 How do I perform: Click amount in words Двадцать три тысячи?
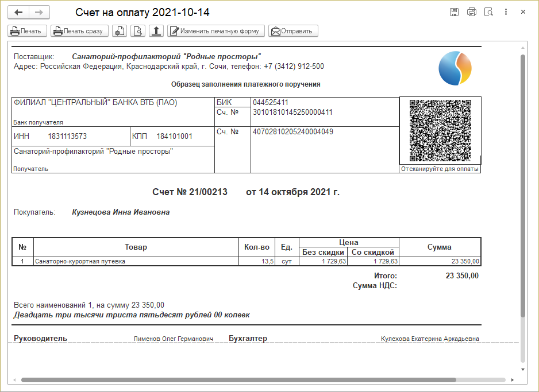coord(132,315)
